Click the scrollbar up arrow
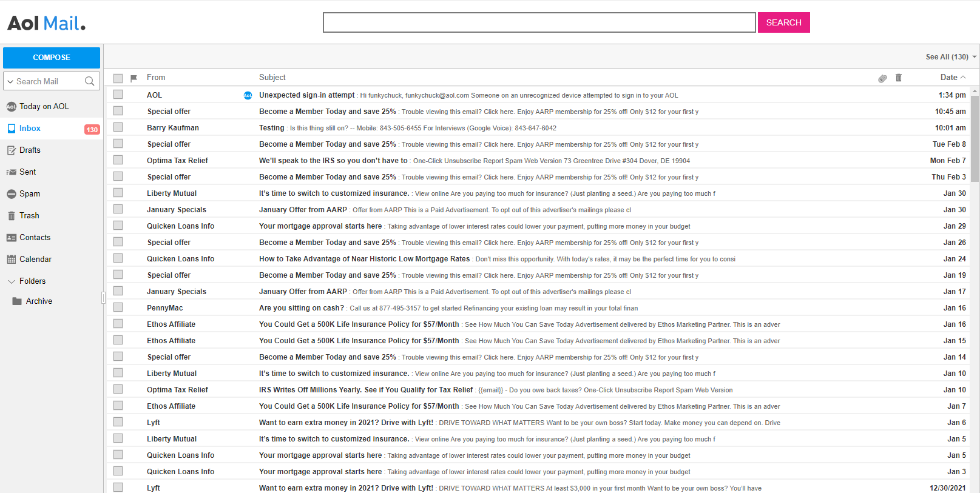Image resolution: width=980 pixels, height=493 pixels. (x=975, y=91)
